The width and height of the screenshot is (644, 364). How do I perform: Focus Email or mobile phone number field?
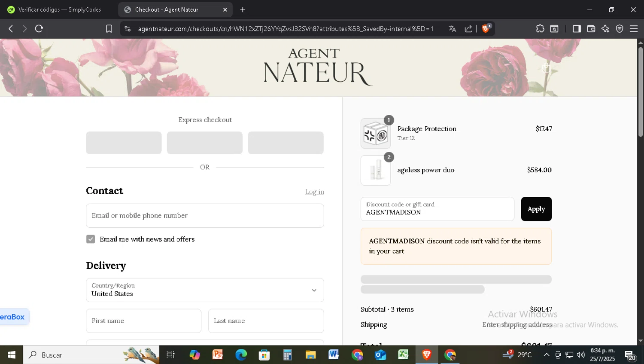[205, 216]
